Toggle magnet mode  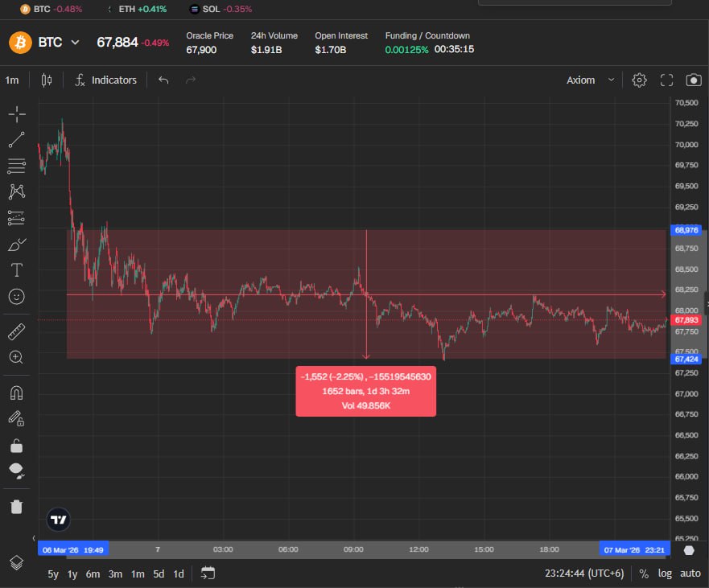[x=17, y=393]
